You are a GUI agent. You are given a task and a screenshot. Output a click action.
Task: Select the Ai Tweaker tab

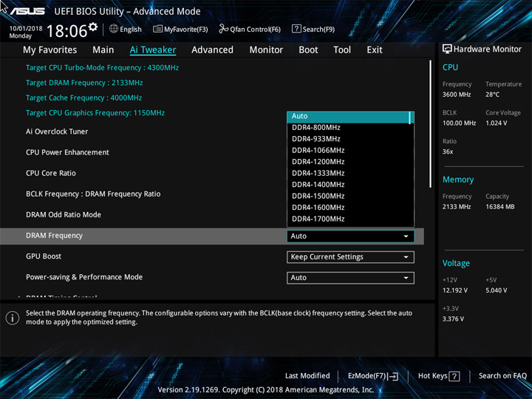click(x=153, y=50)
